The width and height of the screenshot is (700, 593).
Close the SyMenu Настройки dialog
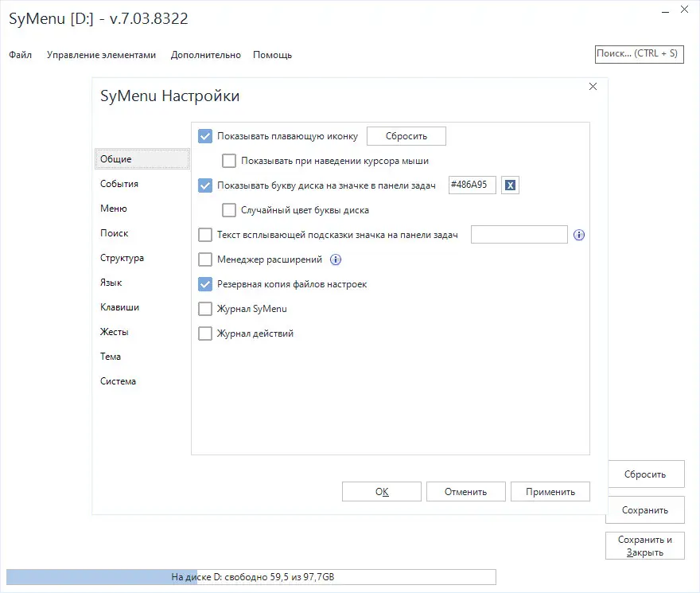pyautogui.click(x=593, y=86)
